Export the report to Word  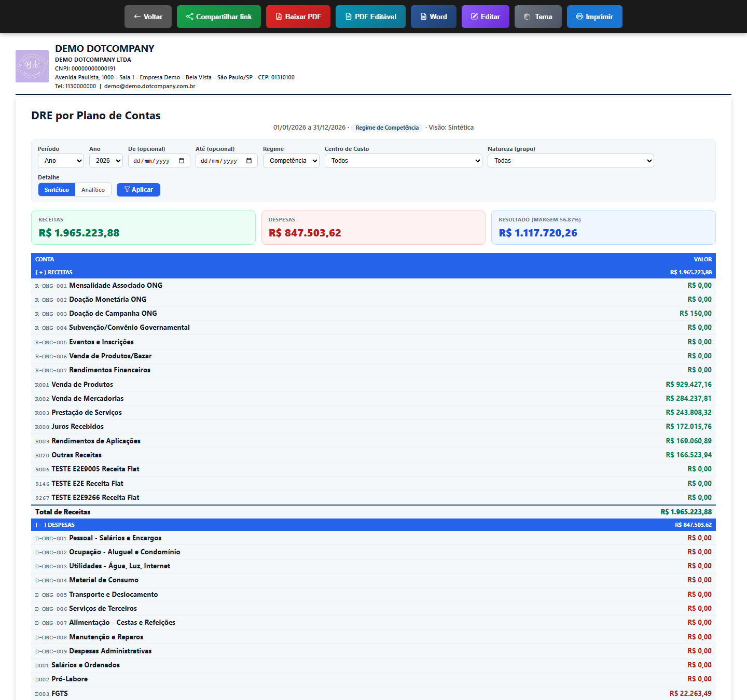tap(434, 17)
